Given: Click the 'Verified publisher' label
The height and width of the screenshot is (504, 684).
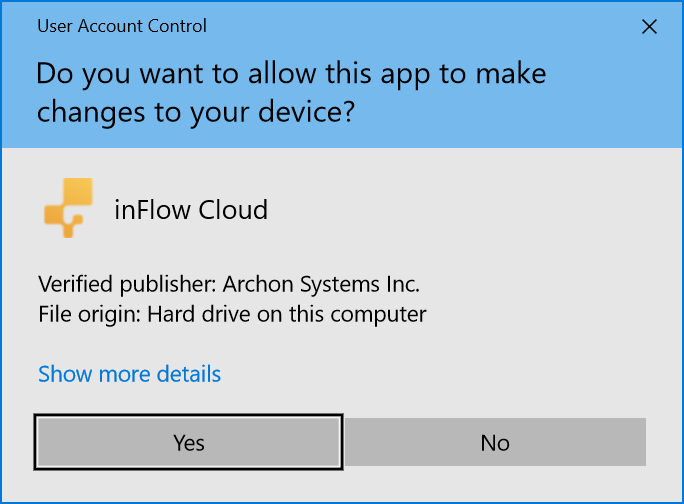Looking at the screenshot, I should tap(127, 285).
